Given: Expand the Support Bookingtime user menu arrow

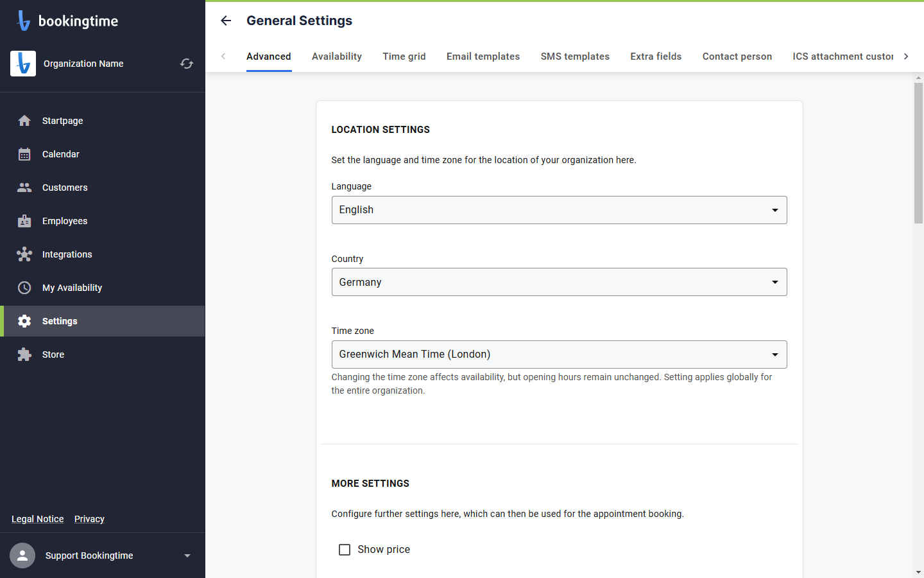Looking at the screenshot, I should 187,556.
